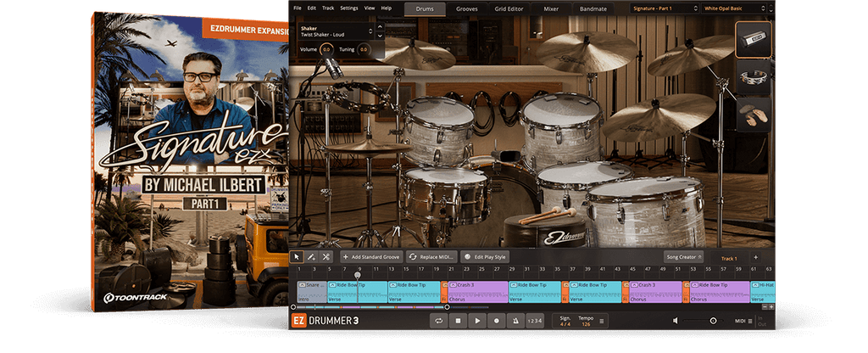Audition the hi-hat cymbals in the kit
The image size is (868, 353).
368,146
